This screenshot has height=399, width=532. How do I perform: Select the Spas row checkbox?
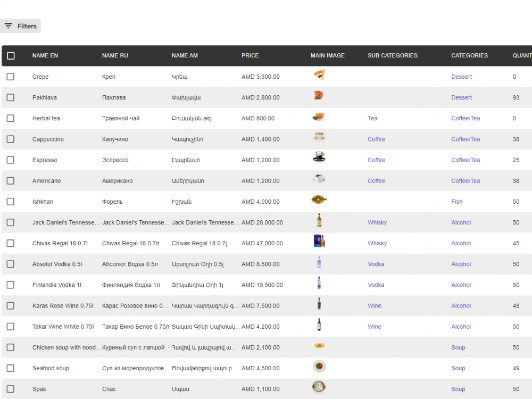click(x=11, y=389)
